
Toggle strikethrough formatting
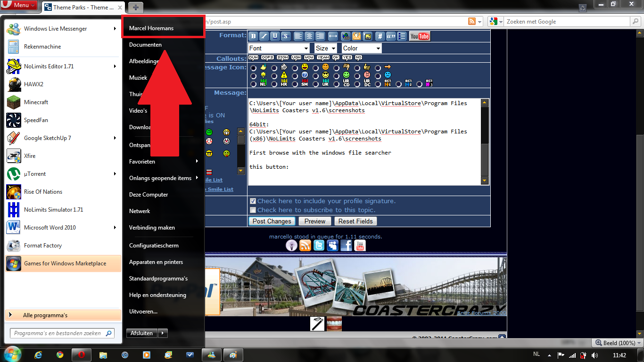(x=286, y=36)
